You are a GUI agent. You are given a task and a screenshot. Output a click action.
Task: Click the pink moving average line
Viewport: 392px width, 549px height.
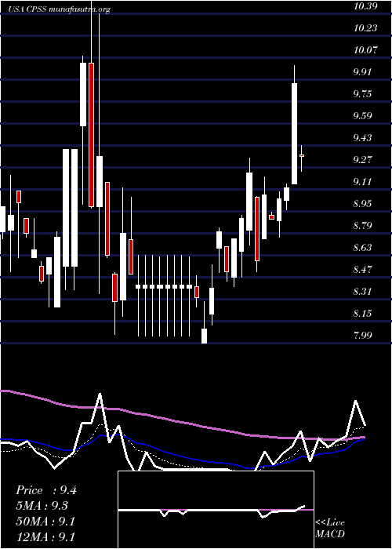coord(182,423)
